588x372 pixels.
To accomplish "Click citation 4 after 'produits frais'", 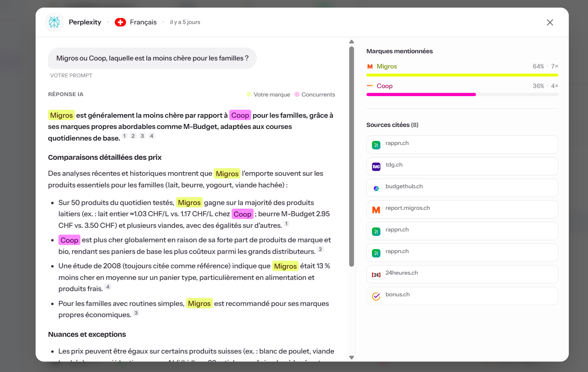I will (108, 287).
